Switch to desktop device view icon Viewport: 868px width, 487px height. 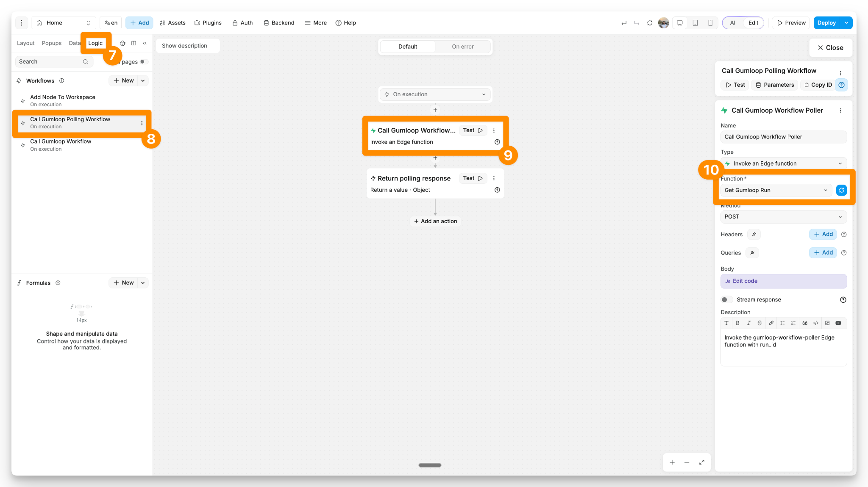coord(680,23)
